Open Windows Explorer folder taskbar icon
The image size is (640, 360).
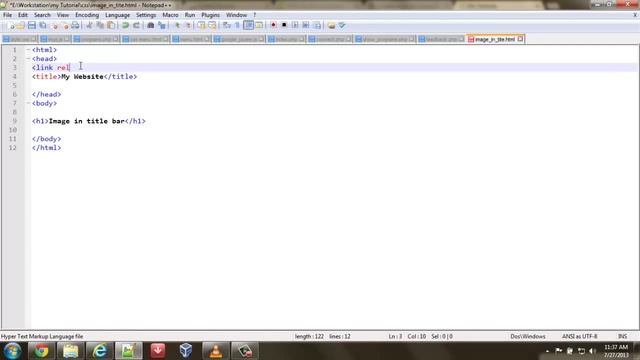coord(70,351)
